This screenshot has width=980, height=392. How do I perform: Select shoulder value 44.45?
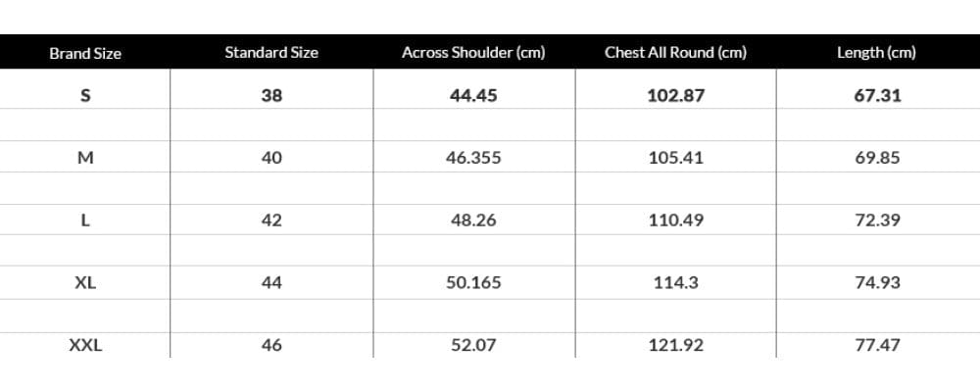[473, 95]
